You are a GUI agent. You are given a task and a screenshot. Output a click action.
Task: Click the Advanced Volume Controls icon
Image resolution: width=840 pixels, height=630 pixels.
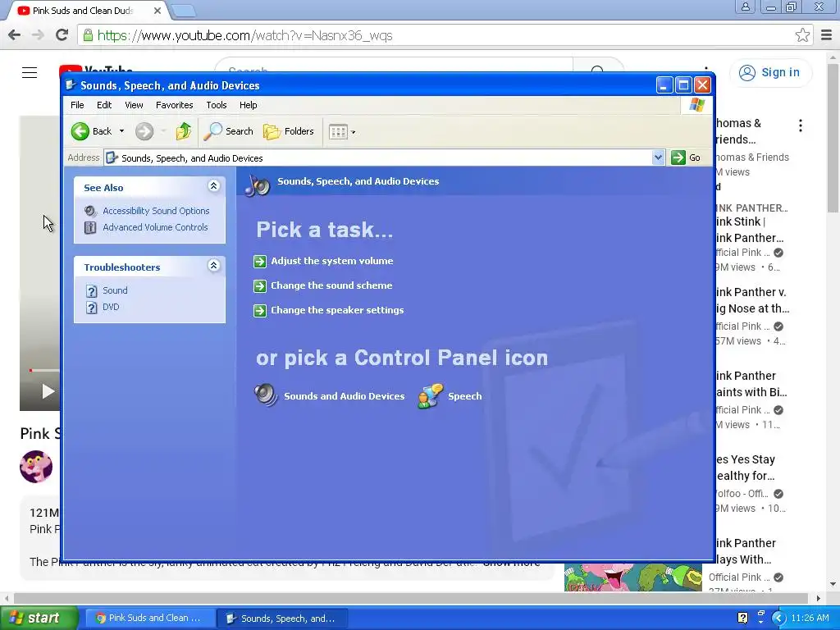click(90, 228)
